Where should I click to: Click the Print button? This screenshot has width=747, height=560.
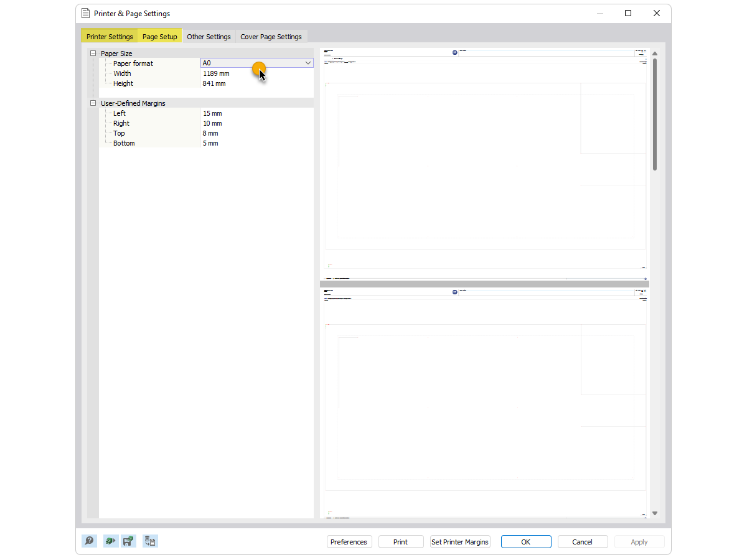click(400, 541)
